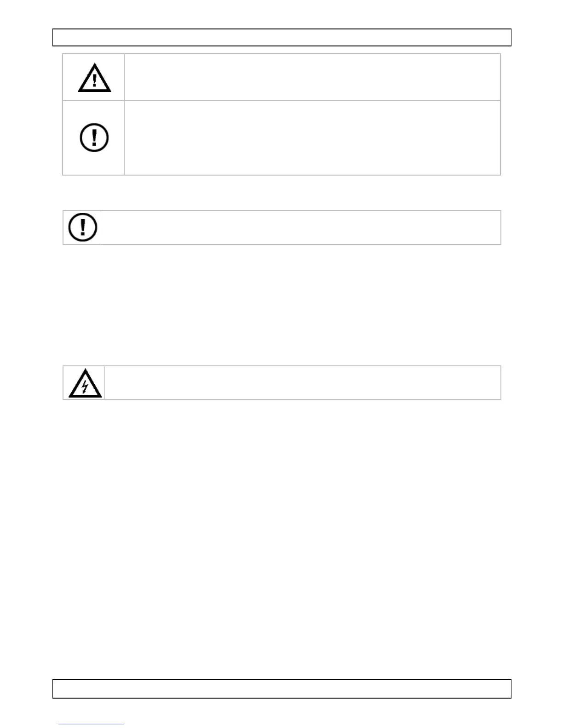
Task: Open the blue underlined link at page bottom
Action: click(x=91, y=724)
